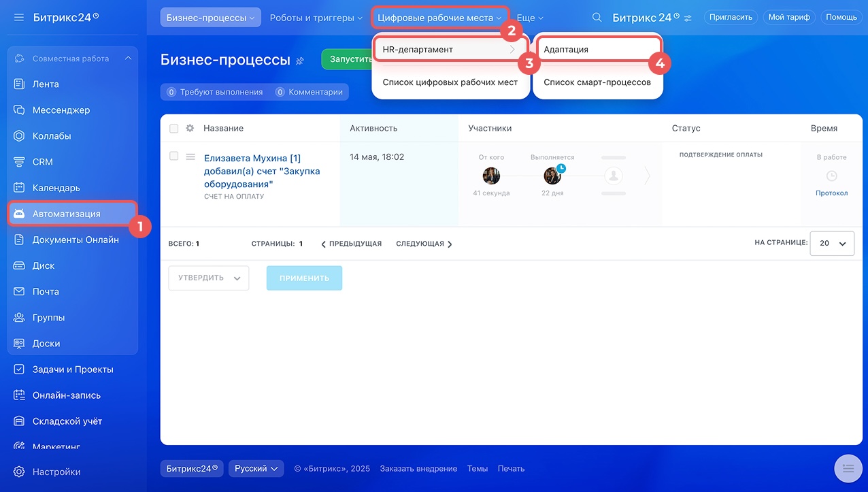The image size is (868, 492).
Task: Open Календарь in the left sidebar
Action: [x=56, y=188]
